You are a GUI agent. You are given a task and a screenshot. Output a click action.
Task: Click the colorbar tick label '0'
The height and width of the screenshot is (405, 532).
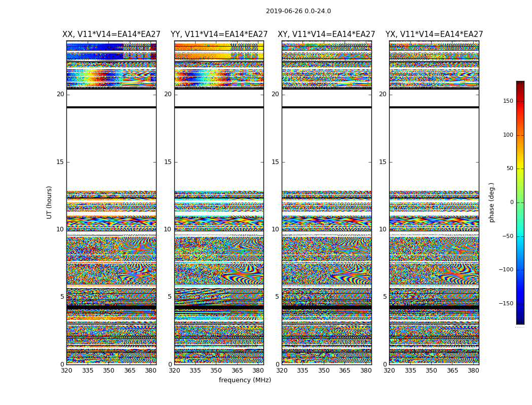click(x=512, y=202)
